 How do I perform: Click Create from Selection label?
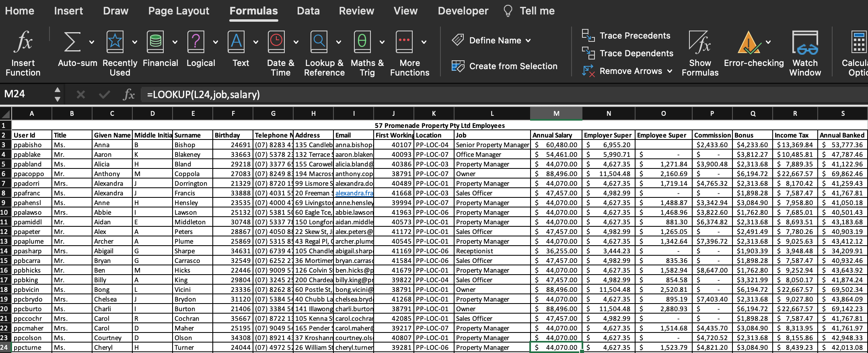(x=513, y=66)
